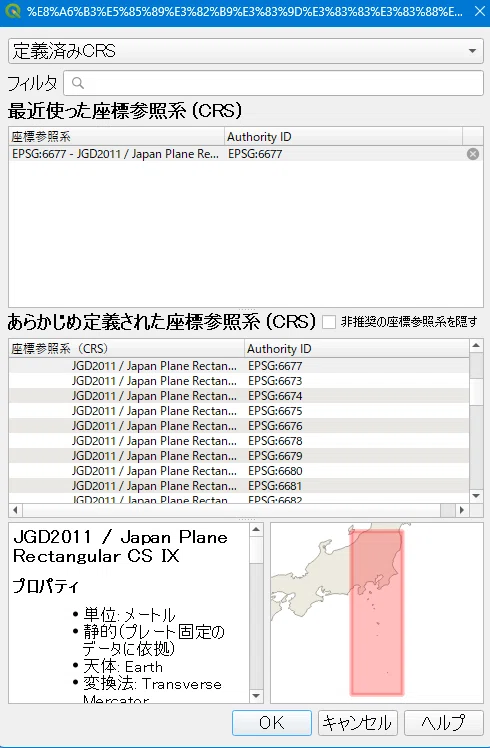Screen dimensions: 490x748
Task: Select the EPSG:6680 row
Action: click(239, 471)
